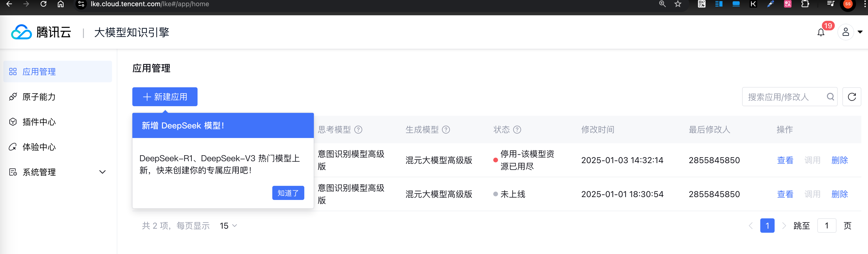Click the browser forward arrow
This screenshot has height=254, width=868.
click(26, 4)
